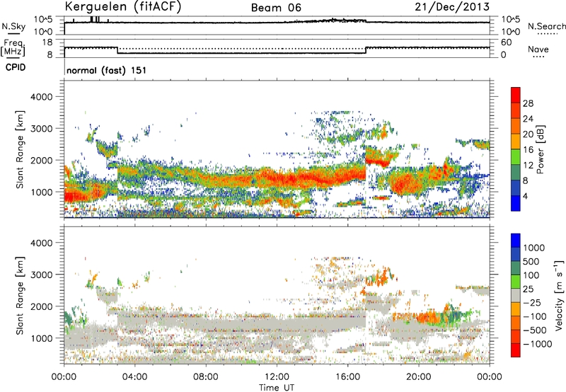This screenshot has height=392, width=566.
Task: Click the "-25" velocity colorbar label
Action: 532,303
